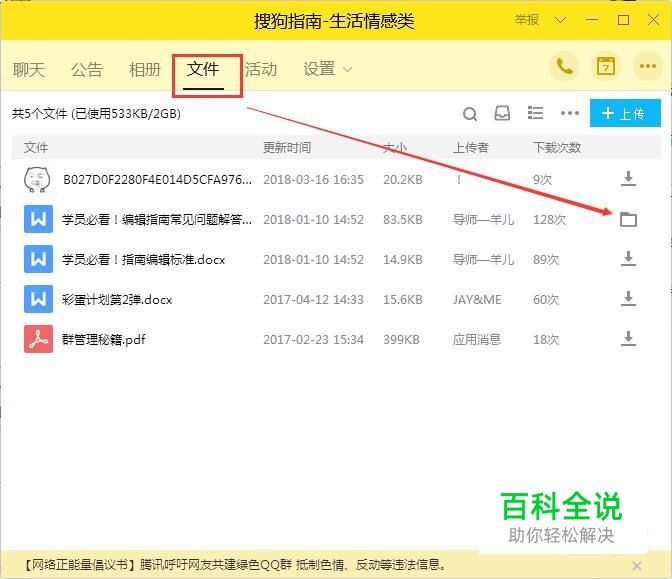Download 群管理秘籍.pdf
672x579 pixels.
pos(628,339)
